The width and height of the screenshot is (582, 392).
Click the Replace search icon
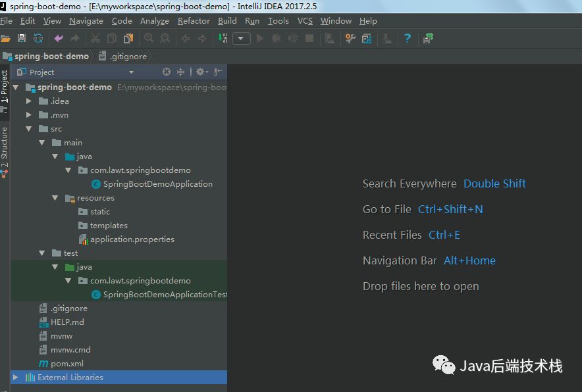(x=165, y=38)
